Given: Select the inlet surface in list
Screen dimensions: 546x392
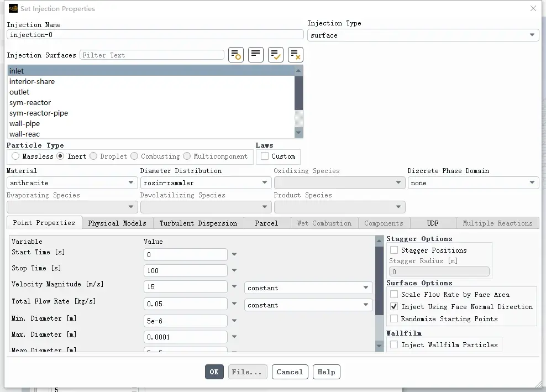Looking at the screenshot, I should (x=151, y=71).
